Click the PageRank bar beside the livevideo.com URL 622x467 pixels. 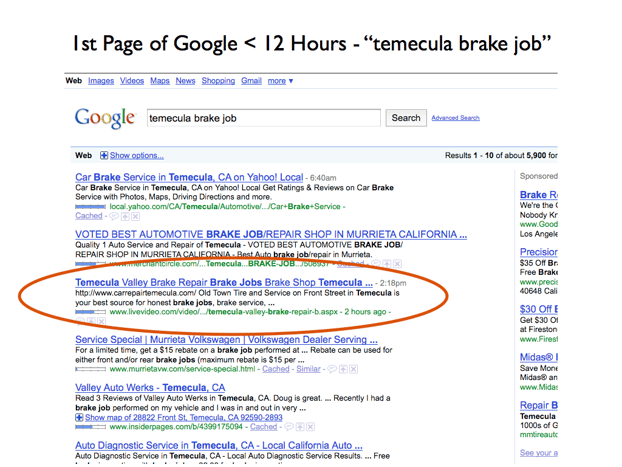[90, 312]
